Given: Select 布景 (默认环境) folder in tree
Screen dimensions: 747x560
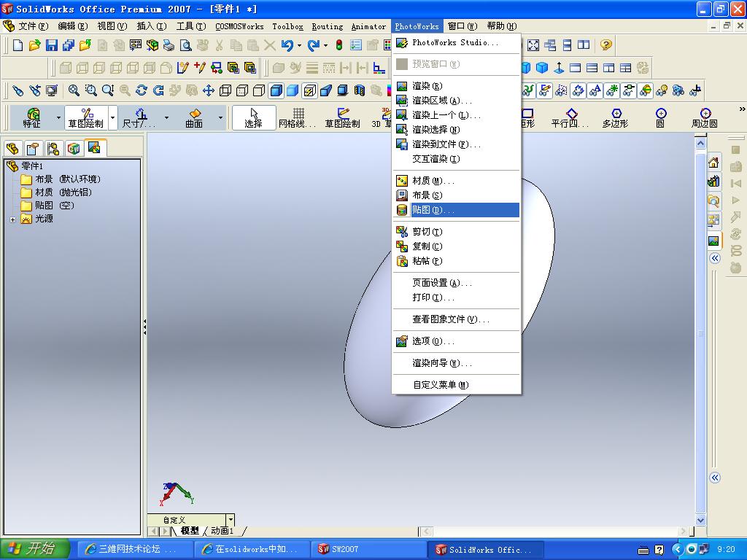Looking at the screenshot, I should tap(61, 179).
